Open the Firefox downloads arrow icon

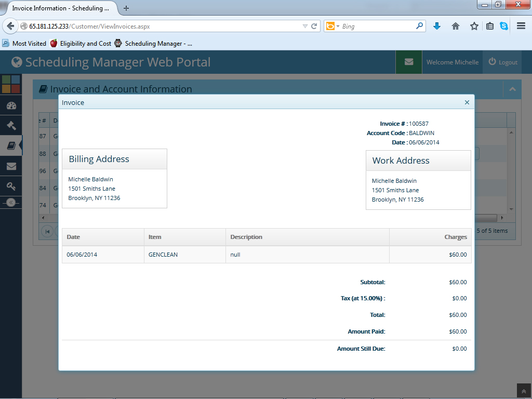click(436, 26)
